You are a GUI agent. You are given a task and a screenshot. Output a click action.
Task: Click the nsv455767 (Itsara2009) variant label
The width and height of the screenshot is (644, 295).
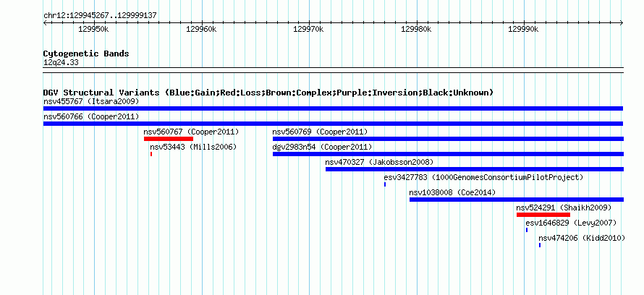[x=91, y=101]
